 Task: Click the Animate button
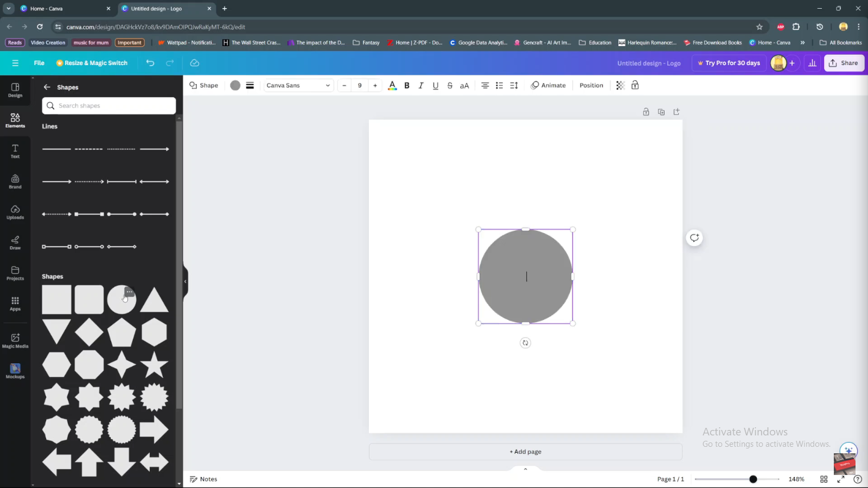548,85
